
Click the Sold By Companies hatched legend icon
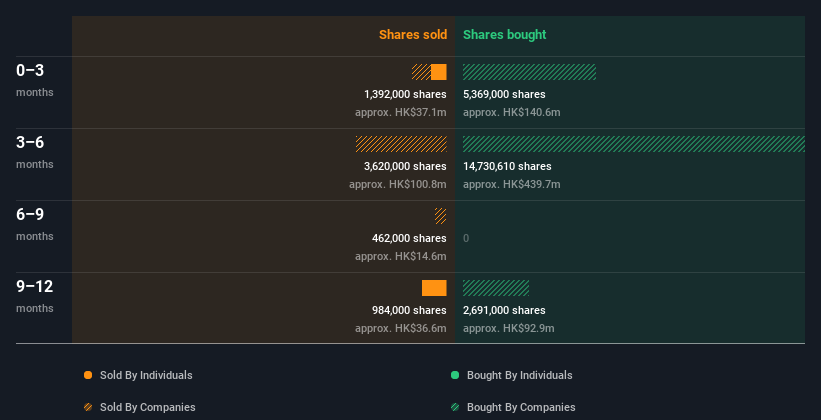88,407
